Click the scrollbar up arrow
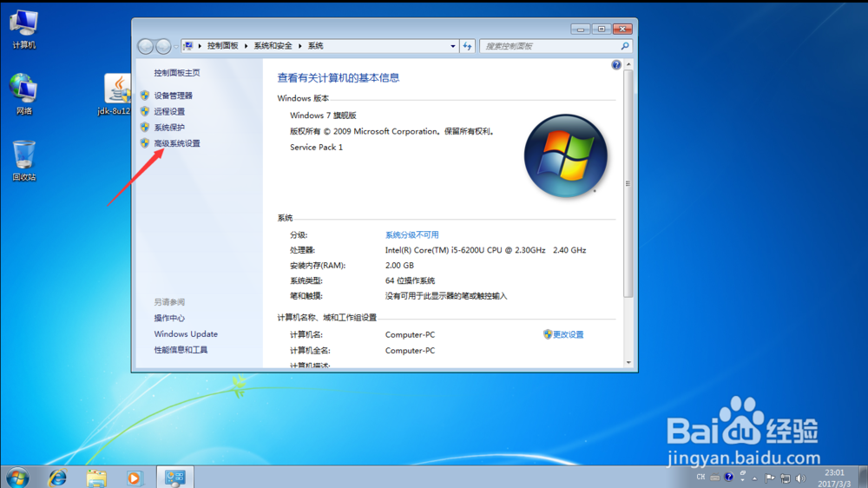Screen dimensions: 868x488 click(628, 65)
